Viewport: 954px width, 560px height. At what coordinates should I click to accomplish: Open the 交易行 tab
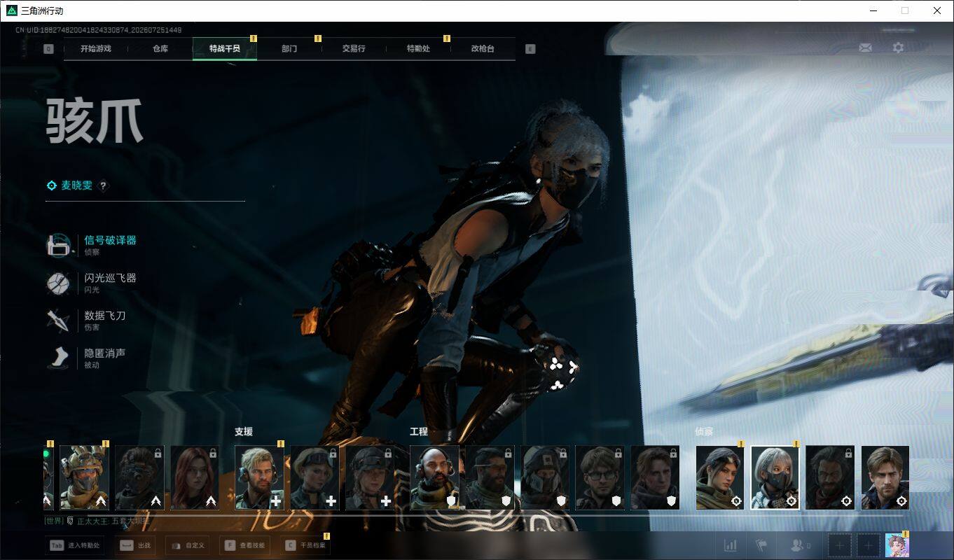pos(354,49)
